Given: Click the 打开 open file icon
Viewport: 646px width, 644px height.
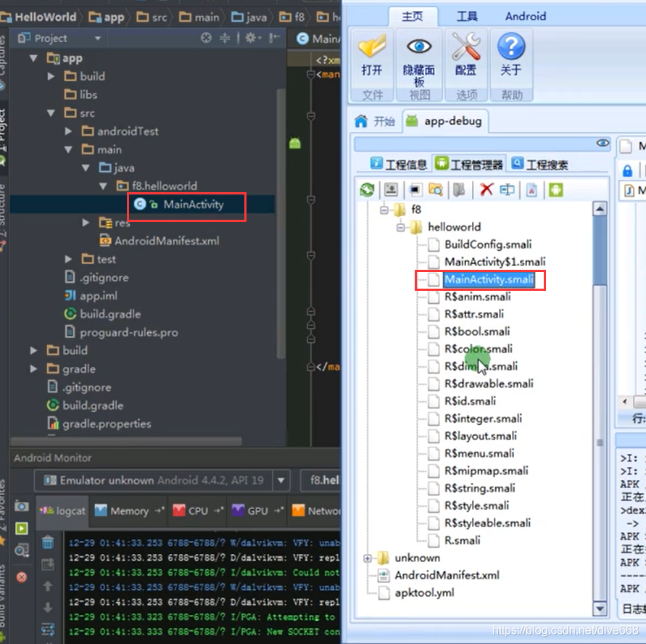Looking at the screenshot, I should (x=372, y=46).
